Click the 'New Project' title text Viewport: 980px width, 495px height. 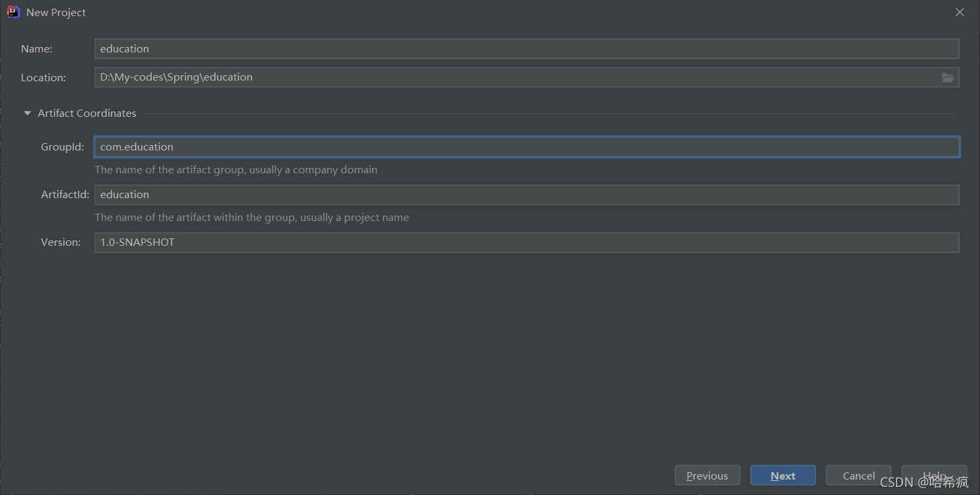(56, 13)
